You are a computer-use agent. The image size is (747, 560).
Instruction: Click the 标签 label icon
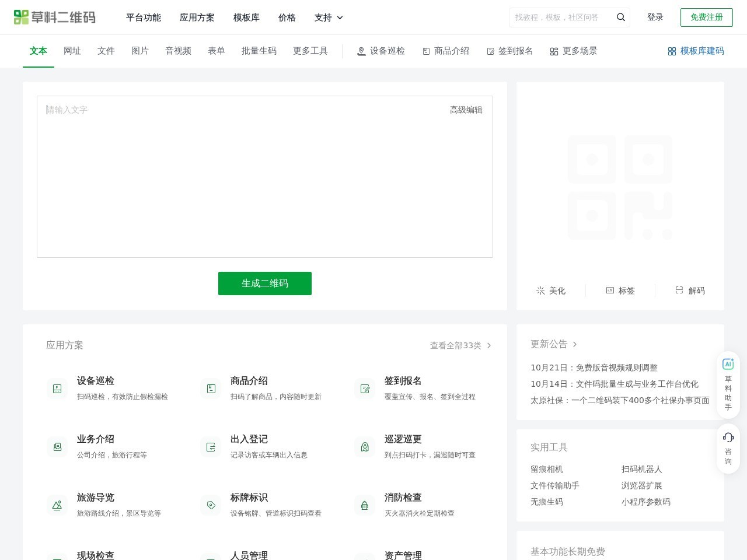tap(610, 290)
